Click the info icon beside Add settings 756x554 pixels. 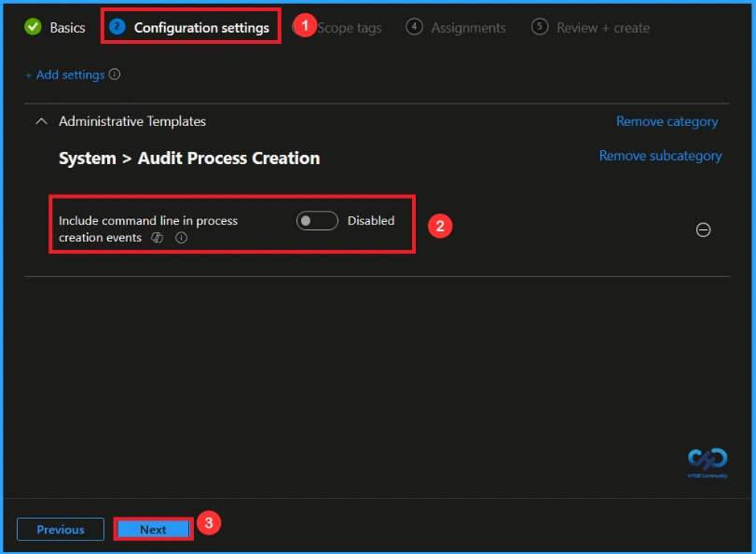[114, 75]
